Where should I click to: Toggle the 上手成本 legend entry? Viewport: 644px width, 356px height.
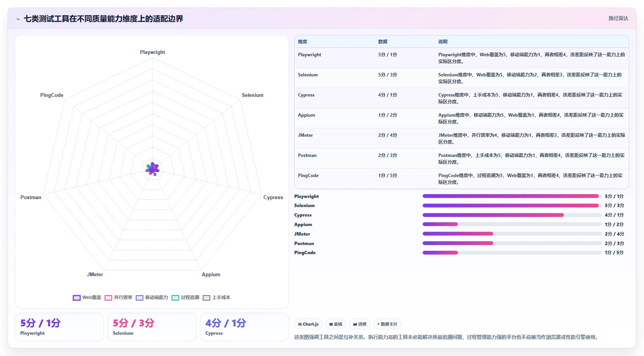[216, 297]
